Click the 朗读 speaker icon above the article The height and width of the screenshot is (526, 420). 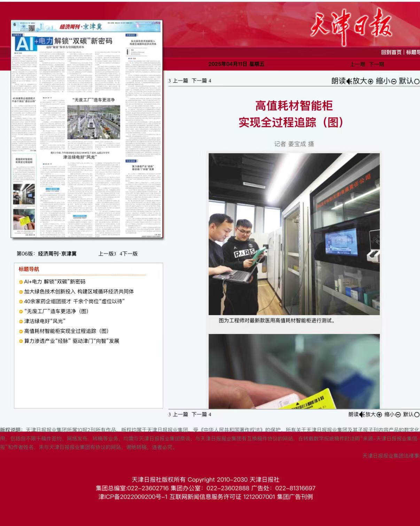pyautogui.click(x=349, y=81)
